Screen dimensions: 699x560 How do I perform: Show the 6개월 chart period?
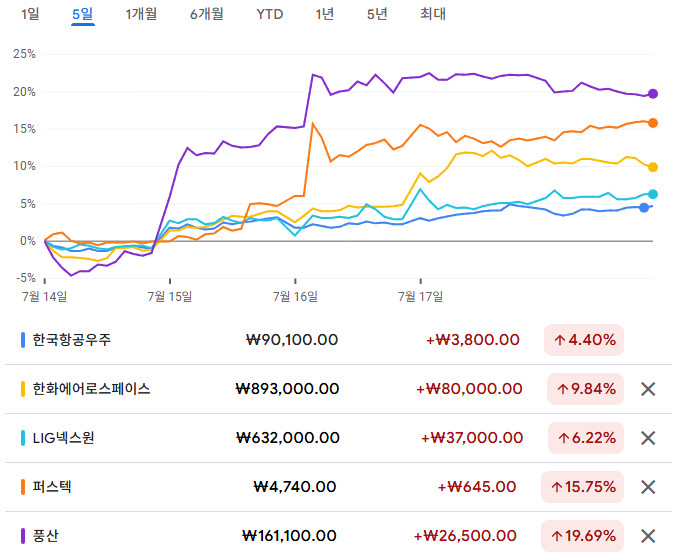coord(206,14)
